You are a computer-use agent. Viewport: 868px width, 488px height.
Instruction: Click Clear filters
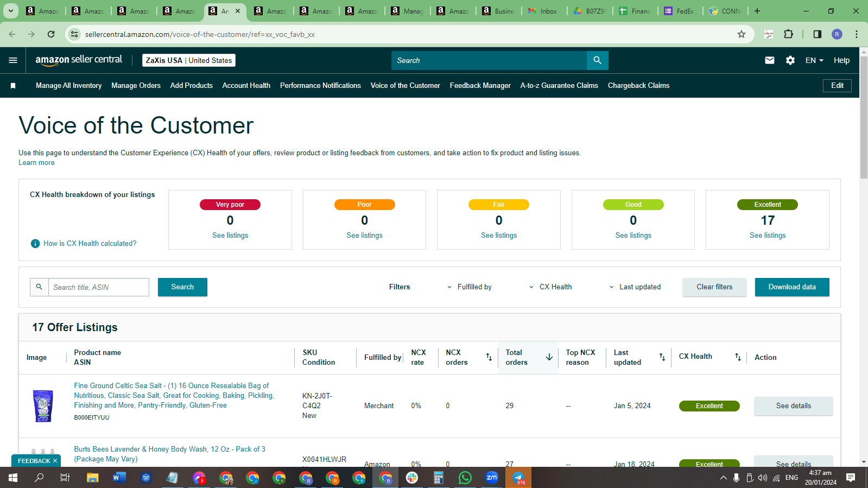(x=714, y=287)
